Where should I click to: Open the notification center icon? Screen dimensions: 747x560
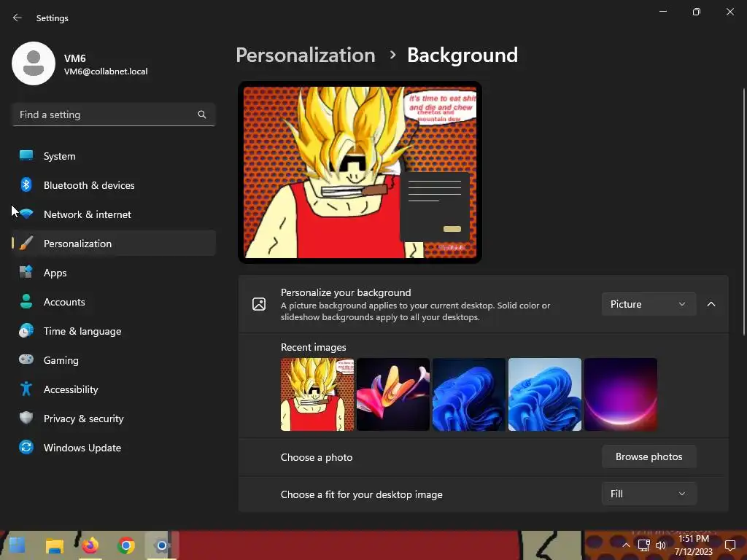729,545
